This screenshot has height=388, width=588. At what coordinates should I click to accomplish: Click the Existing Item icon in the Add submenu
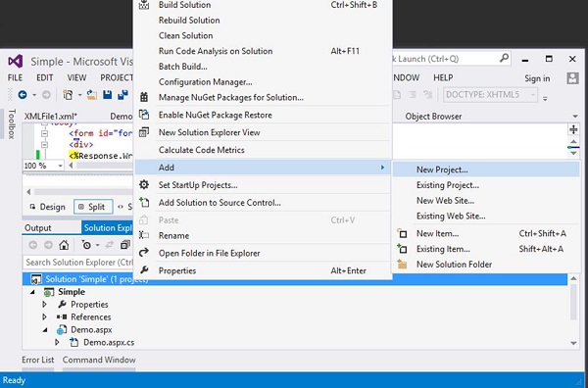(402, 249)
